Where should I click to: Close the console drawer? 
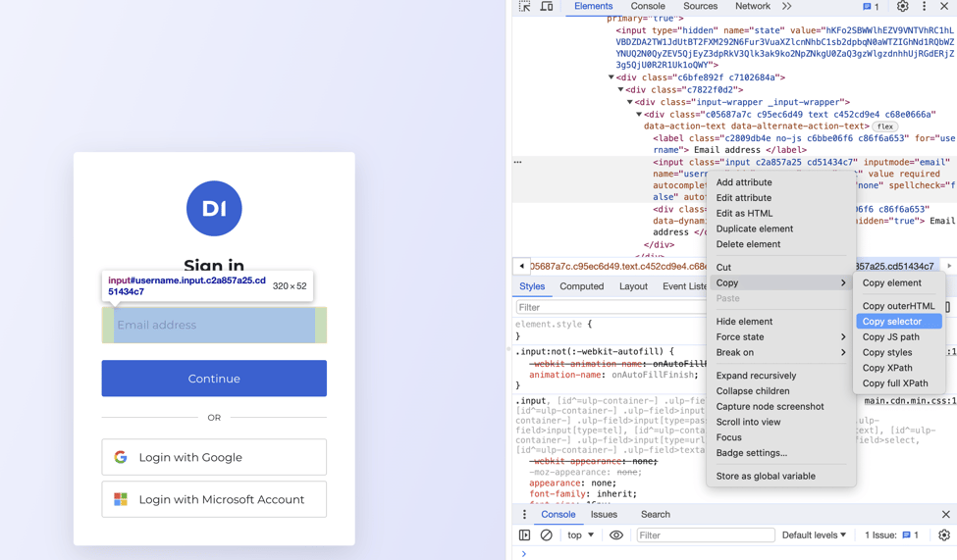tap(946, 514)
